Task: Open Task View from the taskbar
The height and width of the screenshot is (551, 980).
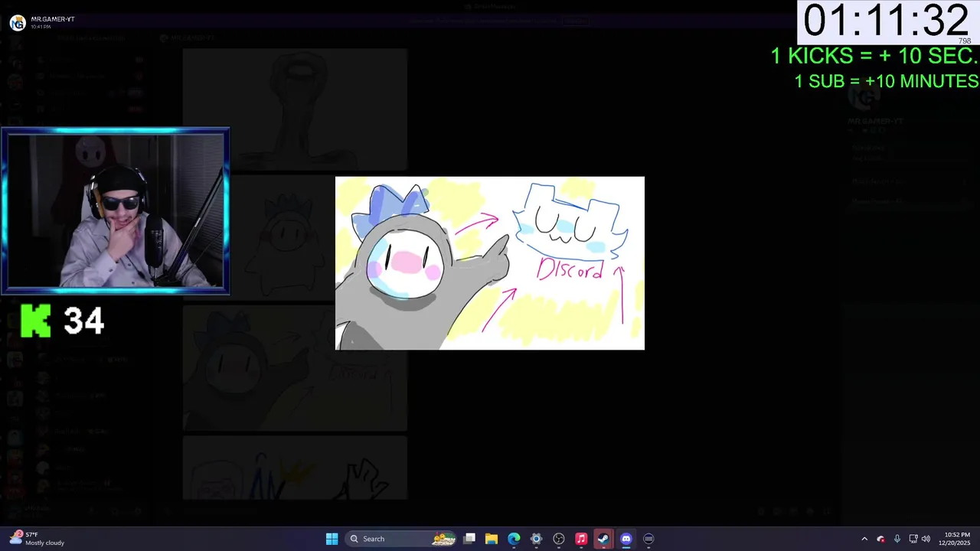Action: tap(469, 539)
